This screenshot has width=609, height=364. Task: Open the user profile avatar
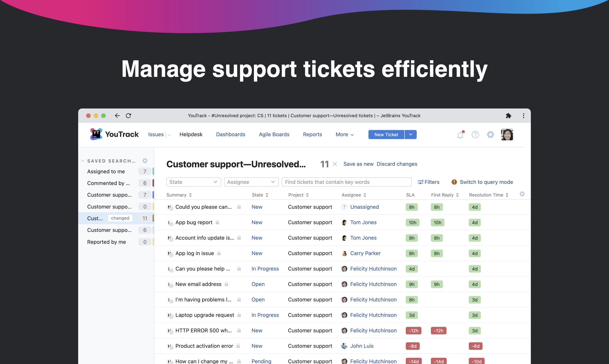[507, 134]
